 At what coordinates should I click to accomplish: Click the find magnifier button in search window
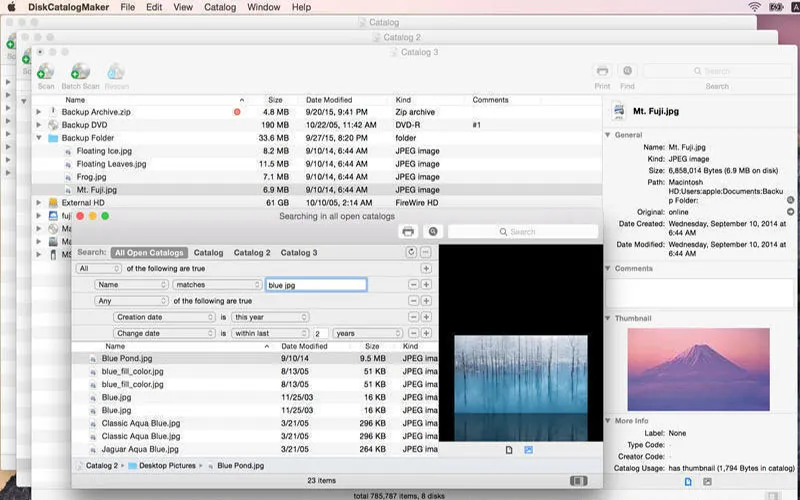[x=433, y=232]
